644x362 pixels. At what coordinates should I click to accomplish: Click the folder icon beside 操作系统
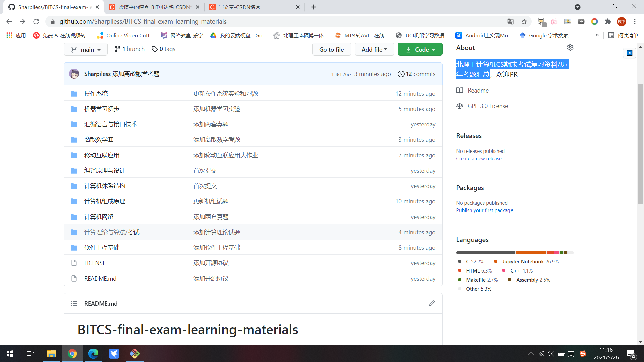pyautogui.click(x=74, y=93)
